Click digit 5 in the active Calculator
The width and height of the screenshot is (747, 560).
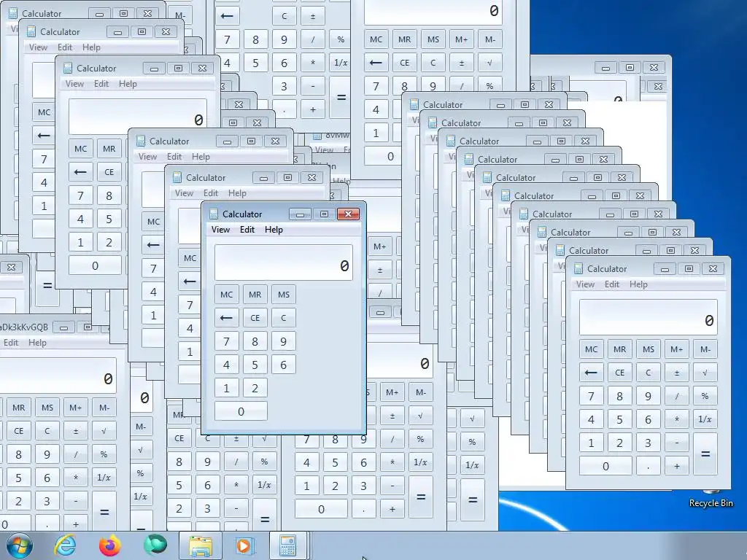pyautogui.click(x=255, y=365)
